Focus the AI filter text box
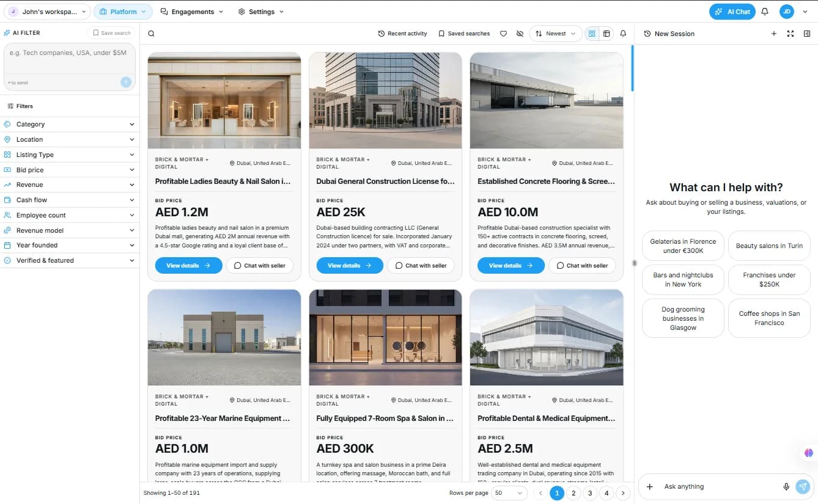Screen dimensions: 818x504 (70, 59)
